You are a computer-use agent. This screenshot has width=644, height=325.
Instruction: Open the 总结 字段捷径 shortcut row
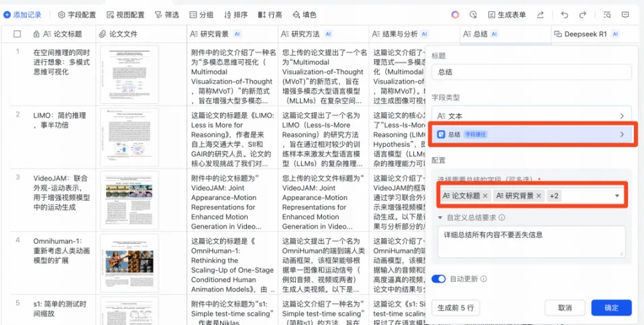pos(531,134)
